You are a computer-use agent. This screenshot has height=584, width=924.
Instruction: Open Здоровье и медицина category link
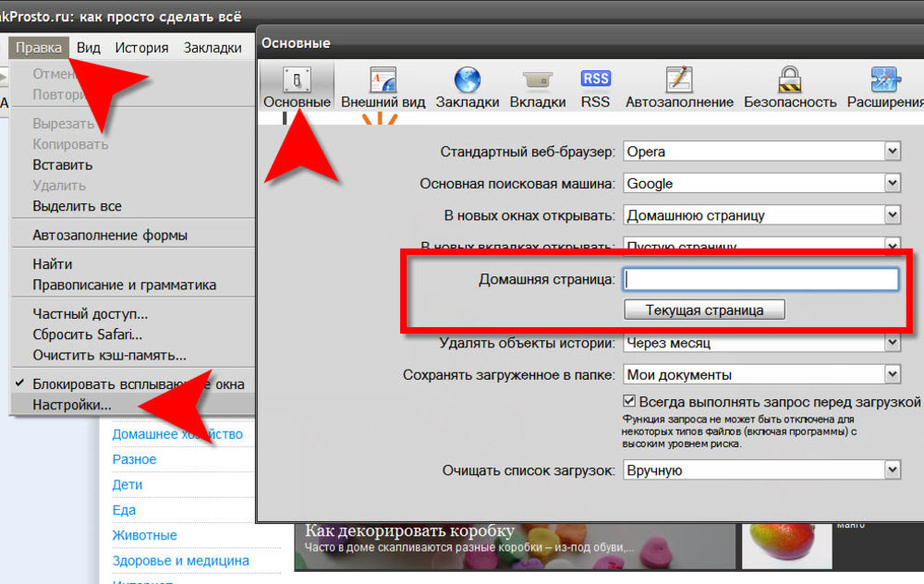pos(180,560)
